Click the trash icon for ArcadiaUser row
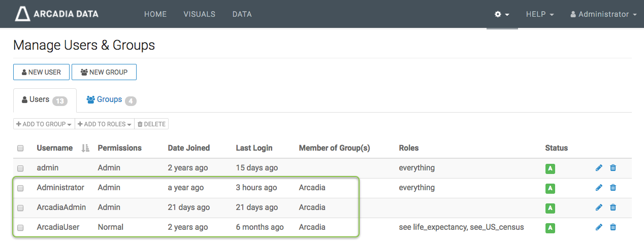 pyautogui.click(x=613, y=227)
